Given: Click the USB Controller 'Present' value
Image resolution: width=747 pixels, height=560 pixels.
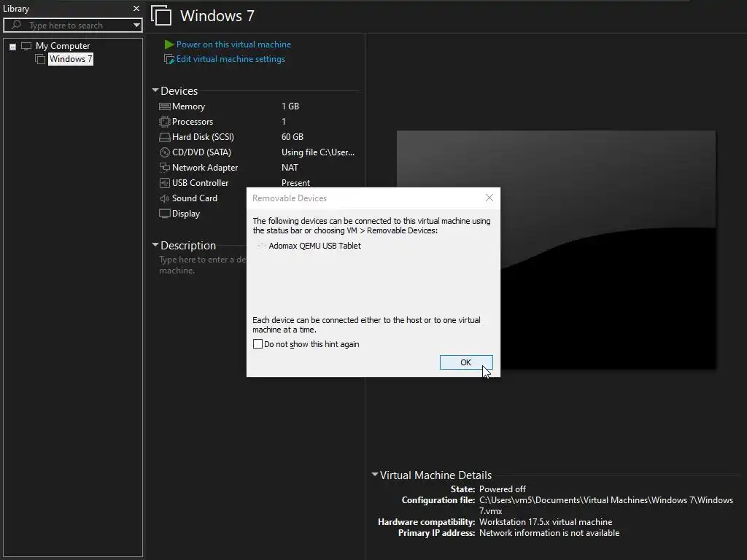Looking at the screenshot, I should pos(295,183).
